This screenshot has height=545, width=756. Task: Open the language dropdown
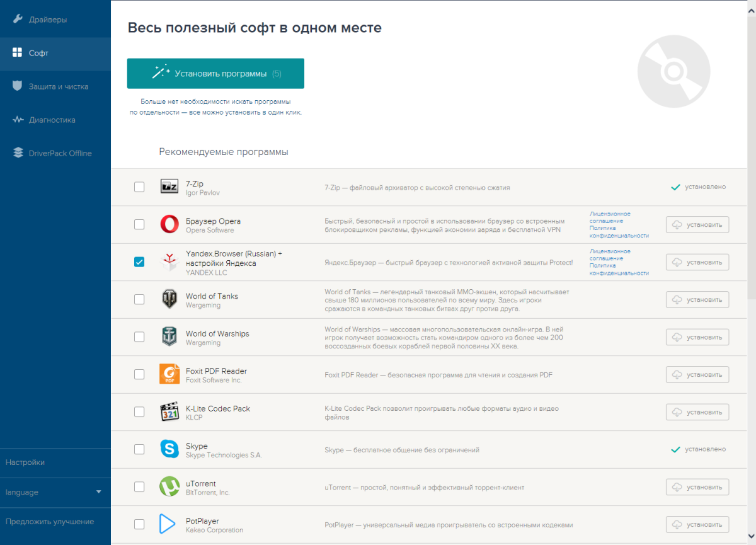(55, 492)
